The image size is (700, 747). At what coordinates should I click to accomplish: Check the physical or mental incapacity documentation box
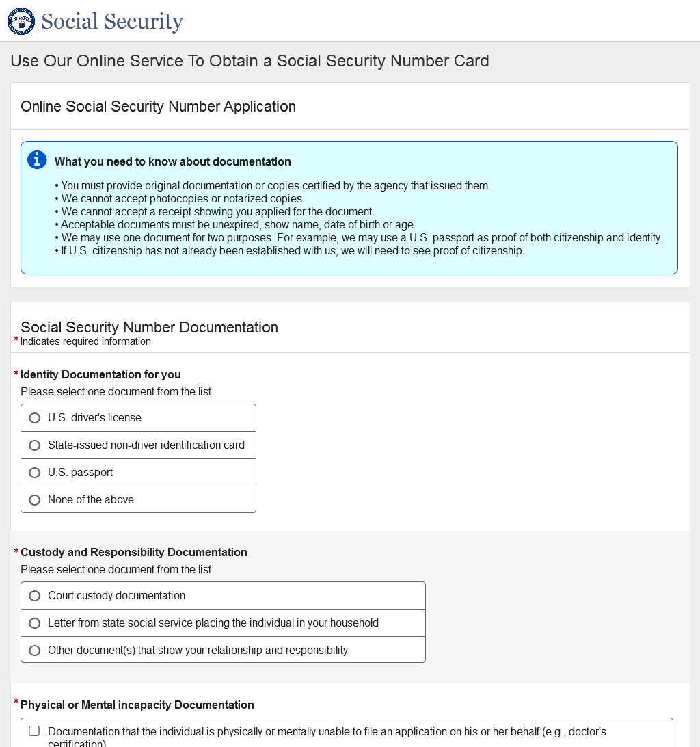pyautogui.click(x=34, y=731)
